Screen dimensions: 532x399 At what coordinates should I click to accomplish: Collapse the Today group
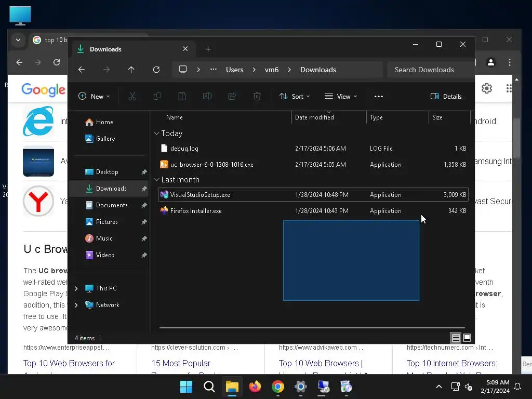click(x=156, y=134)
